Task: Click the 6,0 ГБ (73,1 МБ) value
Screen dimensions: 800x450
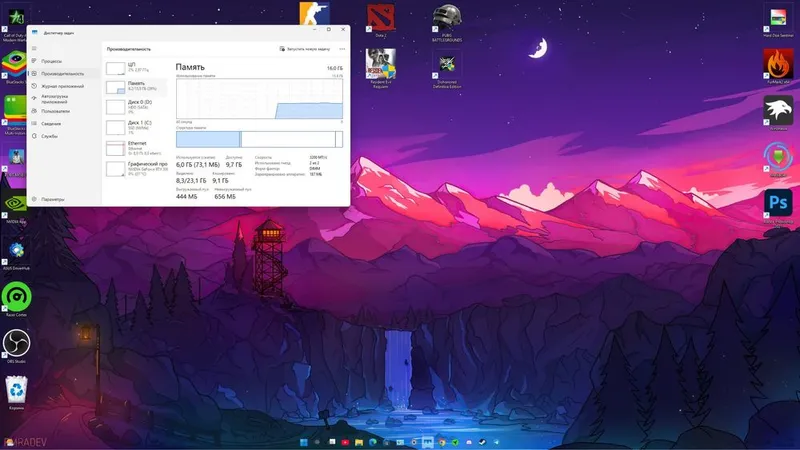Action: pyautogui.click(x=197, y=165)
